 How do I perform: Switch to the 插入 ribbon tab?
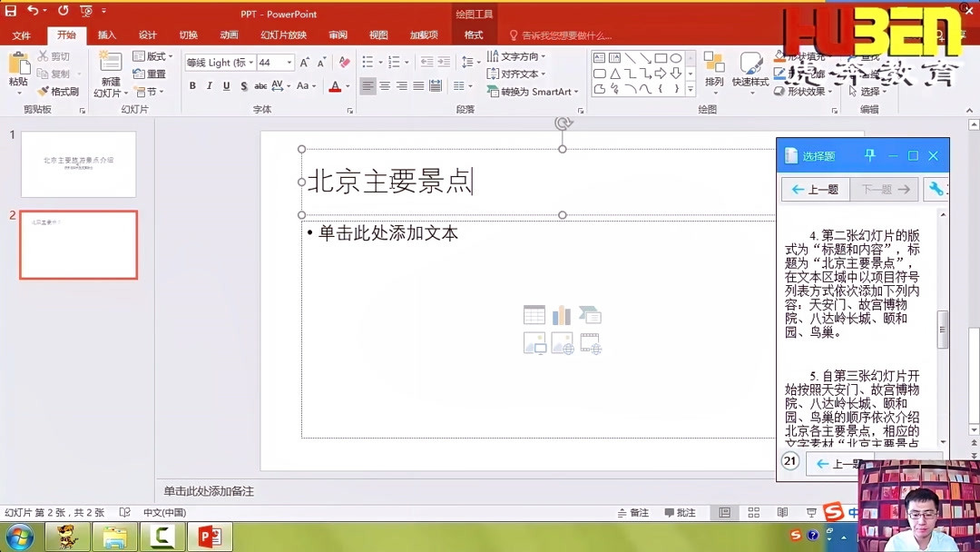coord(108,34)
